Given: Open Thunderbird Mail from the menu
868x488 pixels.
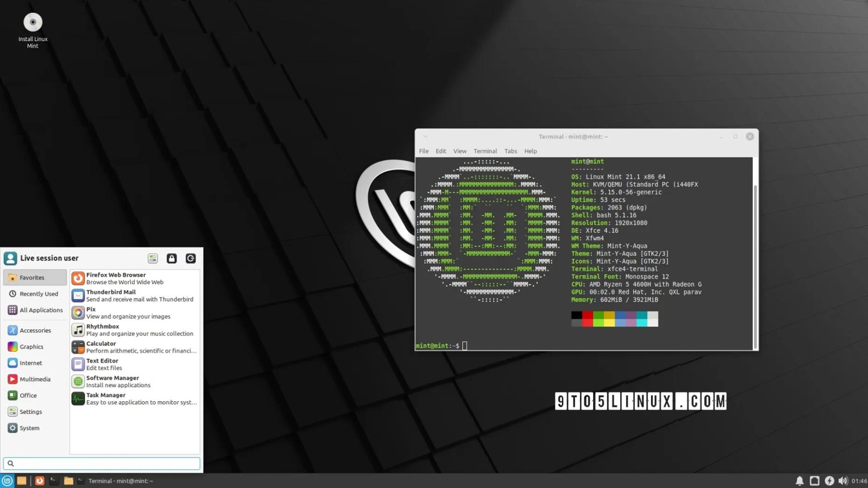Looking at the screenshot, I should 134,296.
